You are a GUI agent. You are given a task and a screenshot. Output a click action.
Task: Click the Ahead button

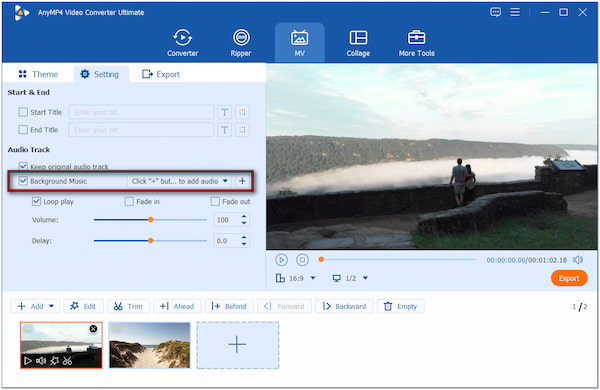pyautogui.click(x=177, y=306)
